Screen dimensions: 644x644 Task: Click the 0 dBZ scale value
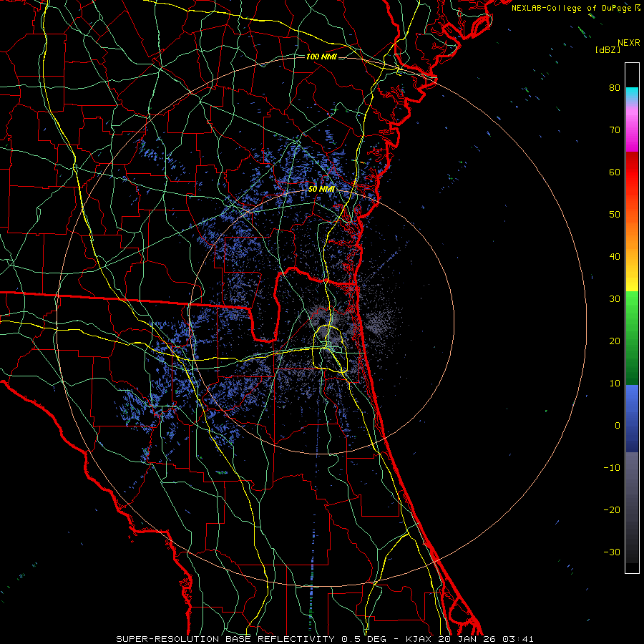(x=618, y=426)
